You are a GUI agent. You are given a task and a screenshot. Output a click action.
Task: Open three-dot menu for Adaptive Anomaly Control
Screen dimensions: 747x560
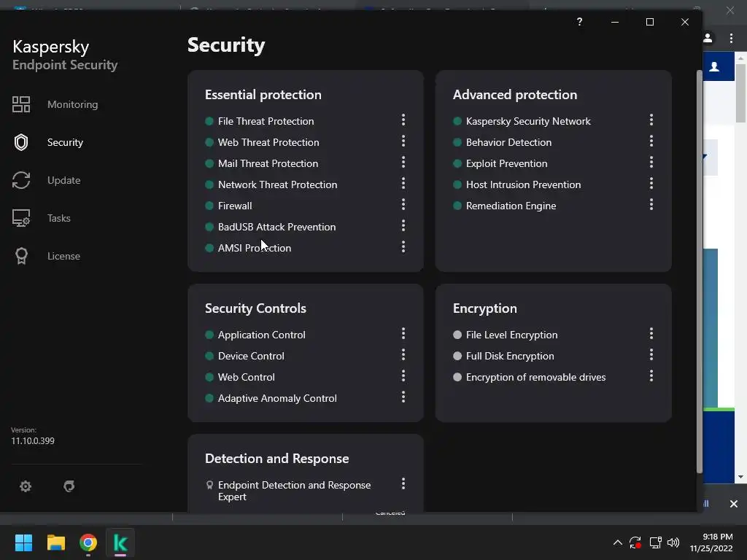(403, 397)
